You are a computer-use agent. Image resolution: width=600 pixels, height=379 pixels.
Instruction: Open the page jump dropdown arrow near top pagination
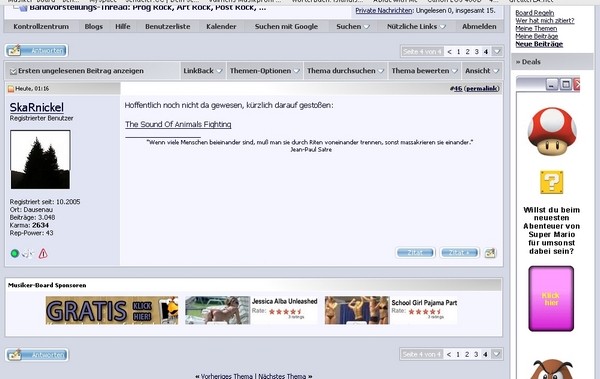497,51
